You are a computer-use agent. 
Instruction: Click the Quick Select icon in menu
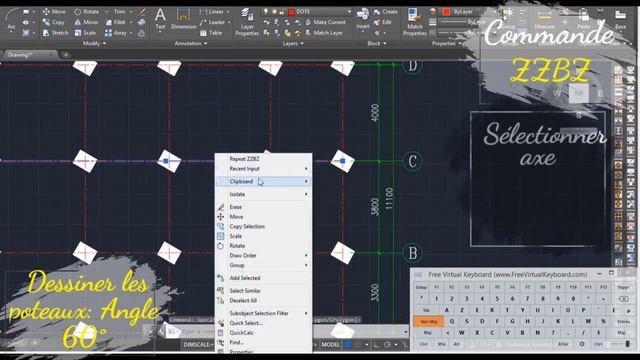click(x=221, y=323)
